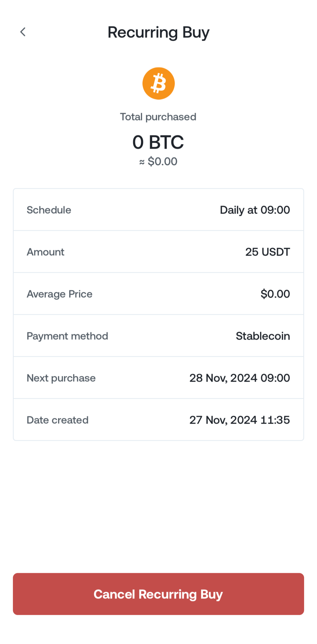This screenshot has width=317, height=644.
Task: Tap the ≈ $0.00 estimate
Action: click(158, 161)
